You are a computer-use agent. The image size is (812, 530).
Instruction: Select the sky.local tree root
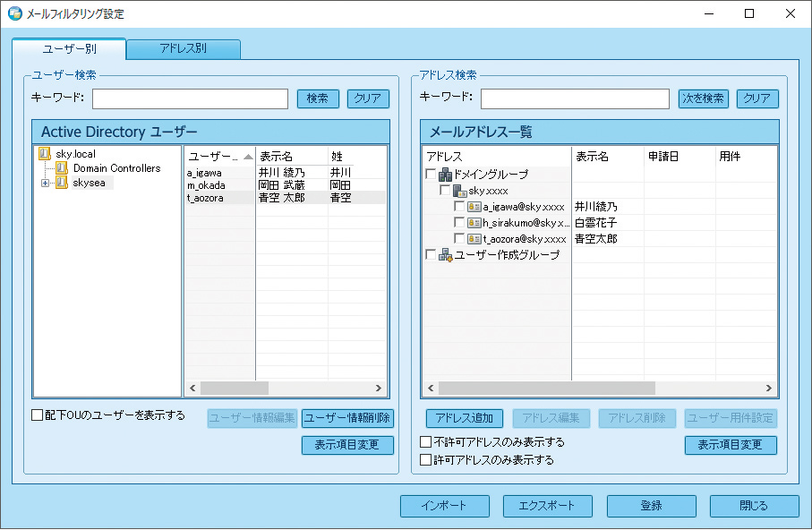(75, 154)
